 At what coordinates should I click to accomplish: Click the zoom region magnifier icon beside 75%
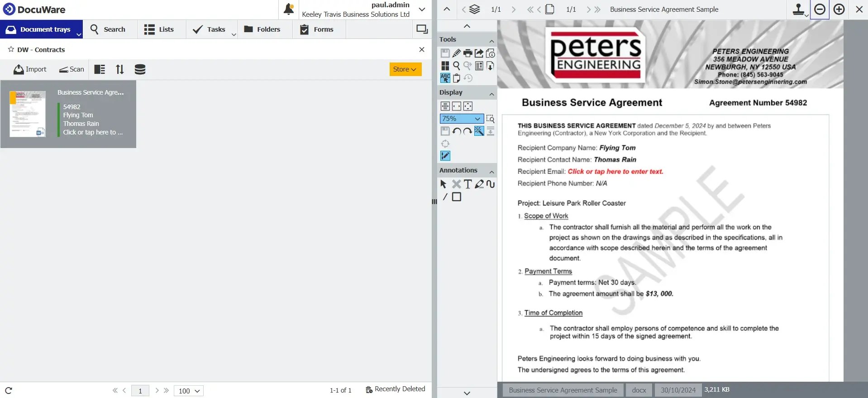pos(490,119)
